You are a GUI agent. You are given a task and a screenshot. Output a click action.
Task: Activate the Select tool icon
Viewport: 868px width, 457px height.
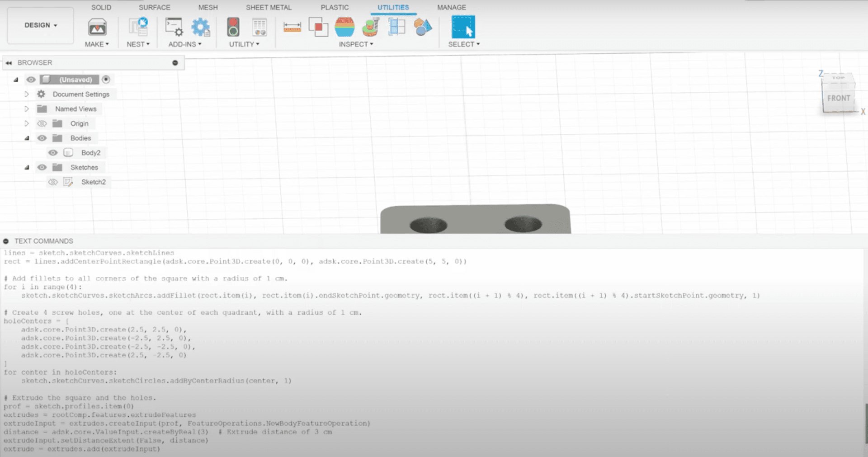(463, 27)
